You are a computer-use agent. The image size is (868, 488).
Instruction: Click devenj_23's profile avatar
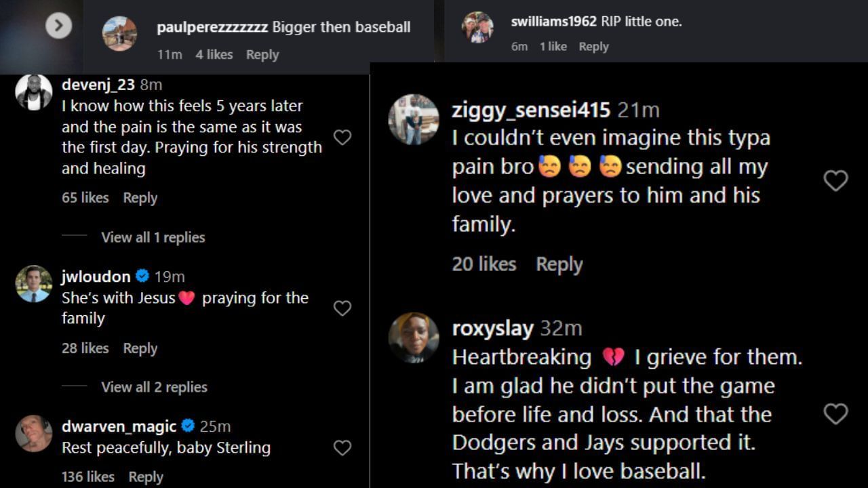point(34,92)
